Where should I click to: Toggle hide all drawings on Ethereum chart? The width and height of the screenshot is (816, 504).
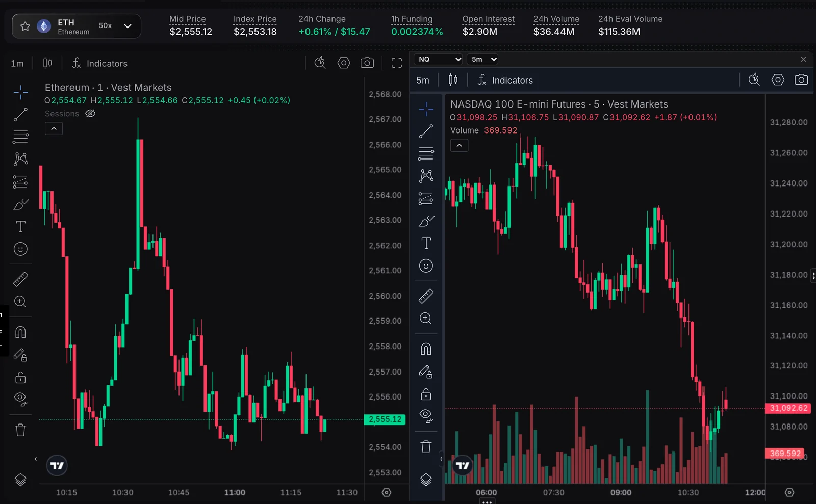pos(20,399)
